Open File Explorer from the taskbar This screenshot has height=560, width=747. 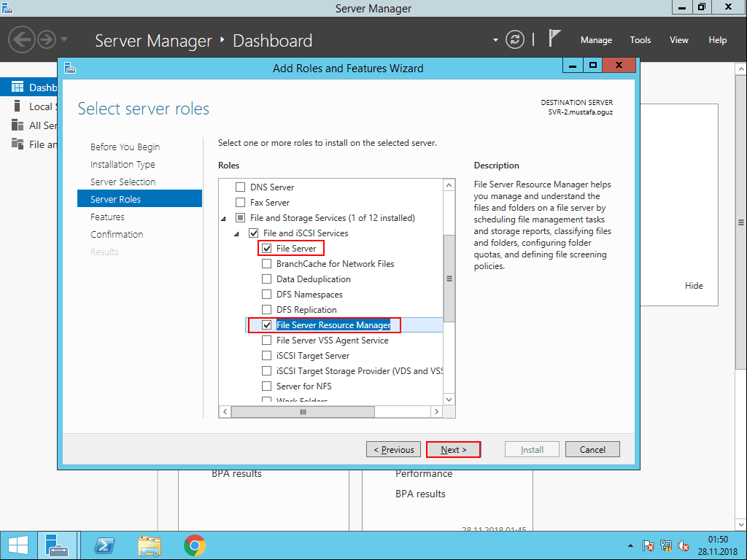click(x=150, y=545)
